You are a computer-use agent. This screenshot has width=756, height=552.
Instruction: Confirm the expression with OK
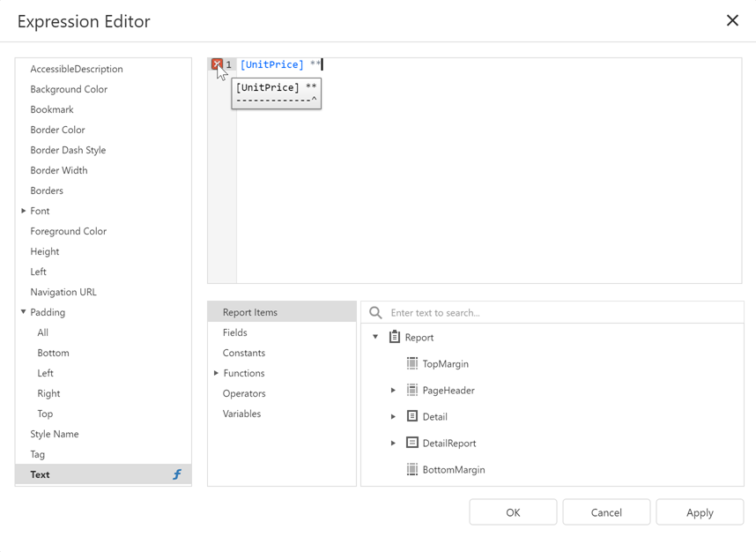(x=513, y=511)
